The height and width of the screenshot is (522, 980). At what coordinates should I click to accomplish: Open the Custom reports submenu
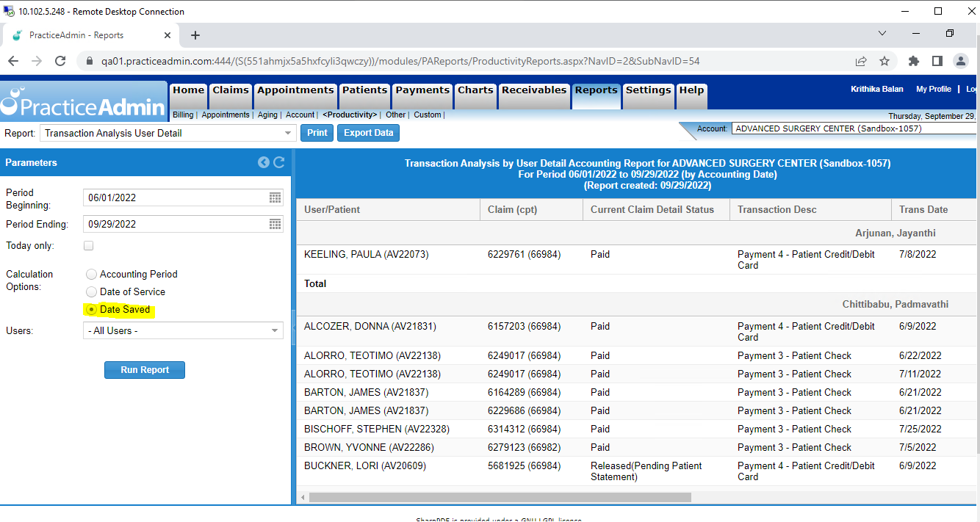pyautogui.click(x=428, y=115)
